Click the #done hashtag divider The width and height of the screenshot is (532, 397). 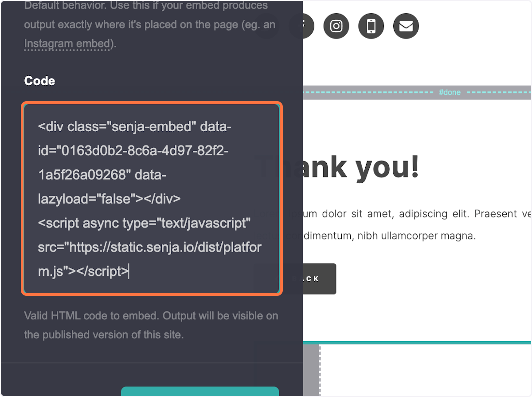coord(450,92)
